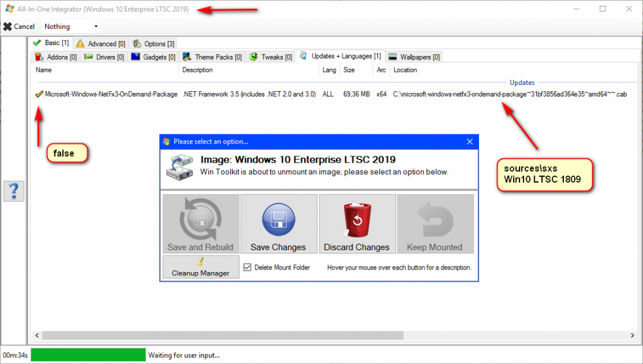643x364 pixels.
Task: Click the green progress bar
Action: pyautogui.click(x=88, y=355)
